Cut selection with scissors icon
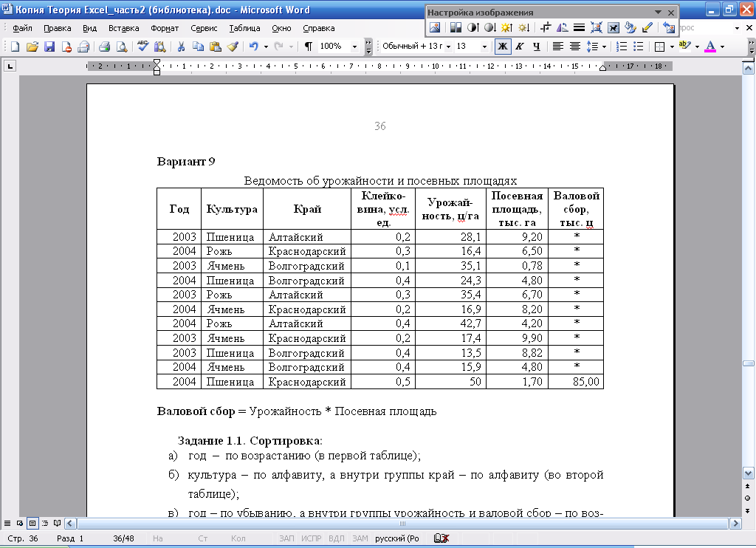The width and height of the screenshot is (756, 548). (182, 47)
